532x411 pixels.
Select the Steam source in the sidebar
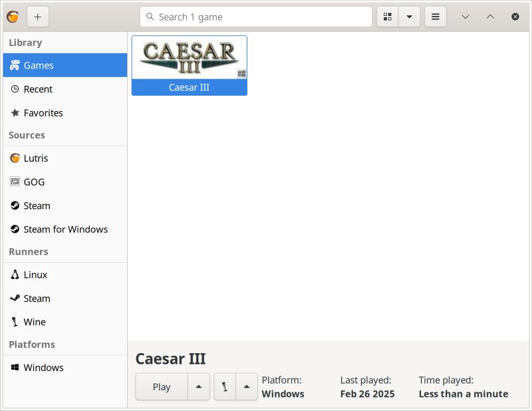point(36,205)
